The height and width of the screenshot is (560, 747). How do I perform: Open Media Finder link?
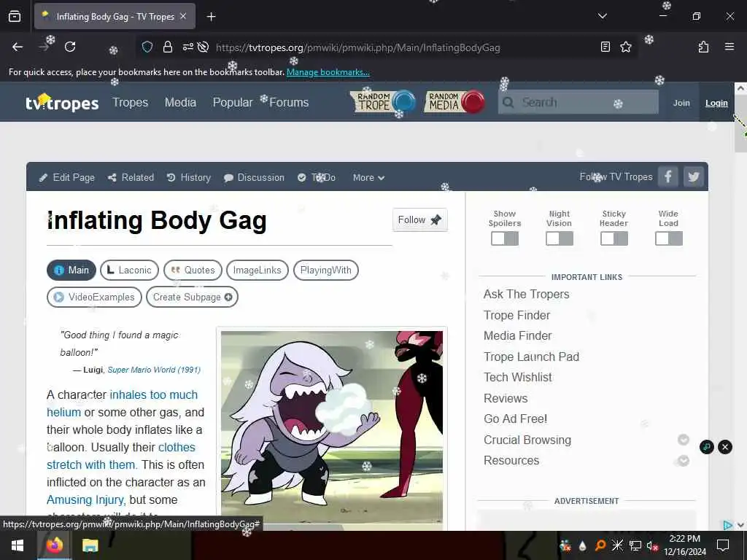pos(517,335)
